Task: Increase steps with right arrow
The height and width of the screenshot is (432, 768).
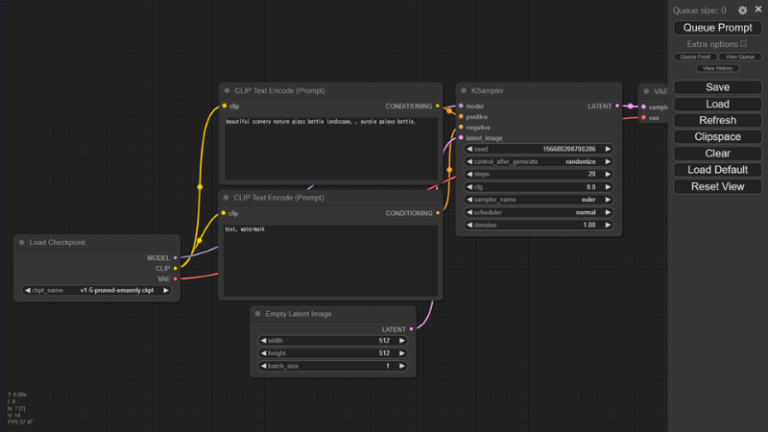Action: pyautogui.click(x=608, y=174)
